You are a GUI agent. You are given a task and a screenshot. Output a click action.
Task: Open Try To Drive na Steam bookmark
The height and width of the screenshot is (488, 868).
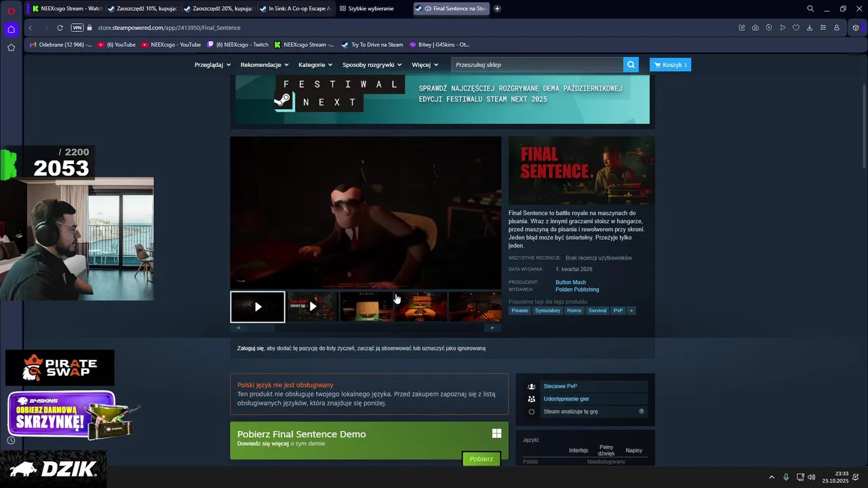[x=372, y=45]
